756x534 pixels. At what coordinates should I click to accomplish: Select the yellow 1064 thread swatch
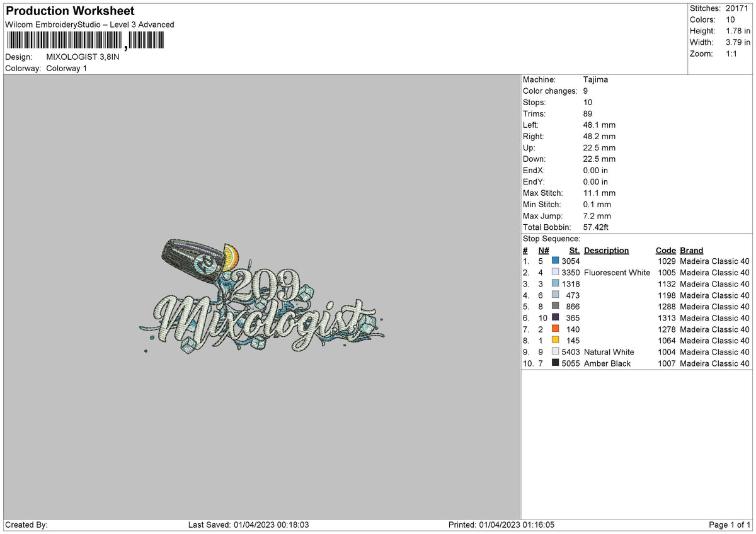click(555, 340)
